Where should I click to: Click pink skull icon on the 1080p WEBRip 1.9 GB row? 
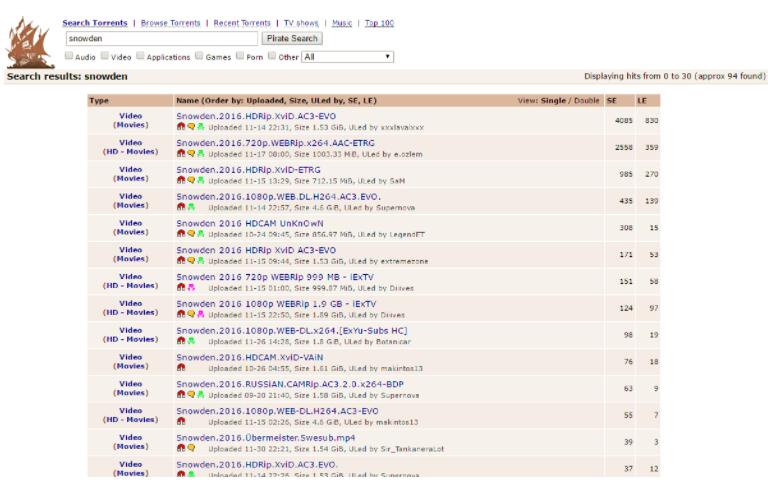[200, 315]
